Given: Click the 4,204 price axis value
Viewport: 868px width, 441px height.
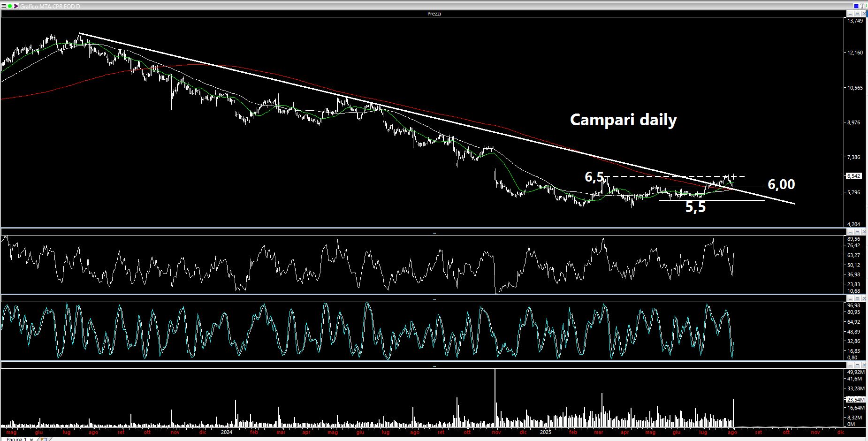Looking at the screenshot, I should coord(855,224).
